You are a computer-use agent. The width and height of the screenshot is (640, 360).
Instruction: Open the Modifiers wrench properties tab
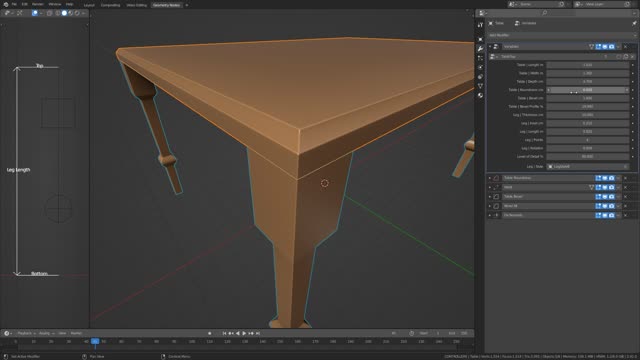480,49
